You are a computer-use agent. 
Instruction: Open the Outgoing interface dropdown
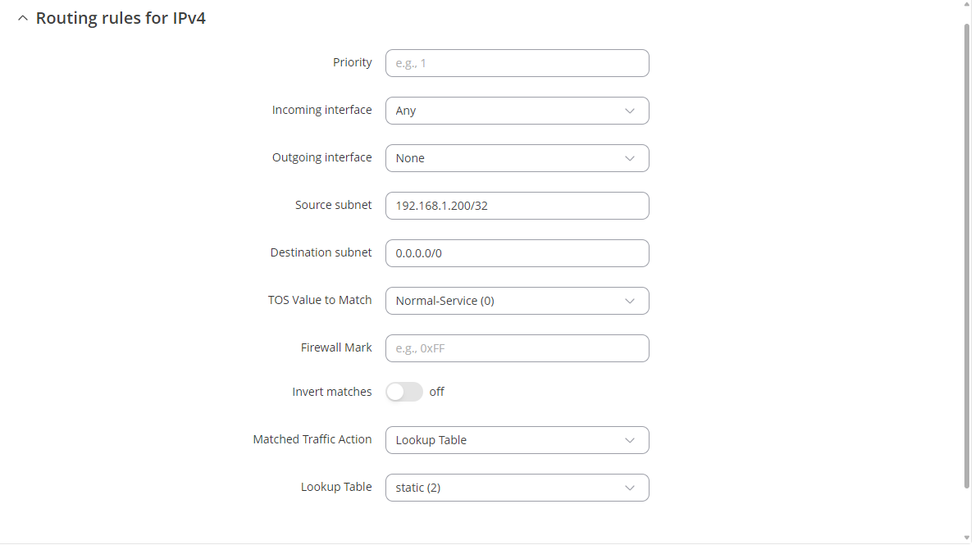517,158
